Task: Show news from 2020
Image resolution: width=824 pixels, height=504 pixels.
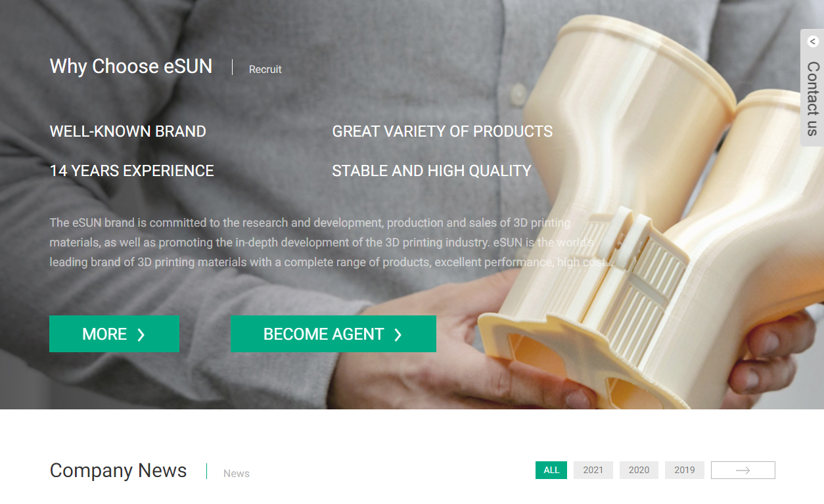Action: pos(639,470)
